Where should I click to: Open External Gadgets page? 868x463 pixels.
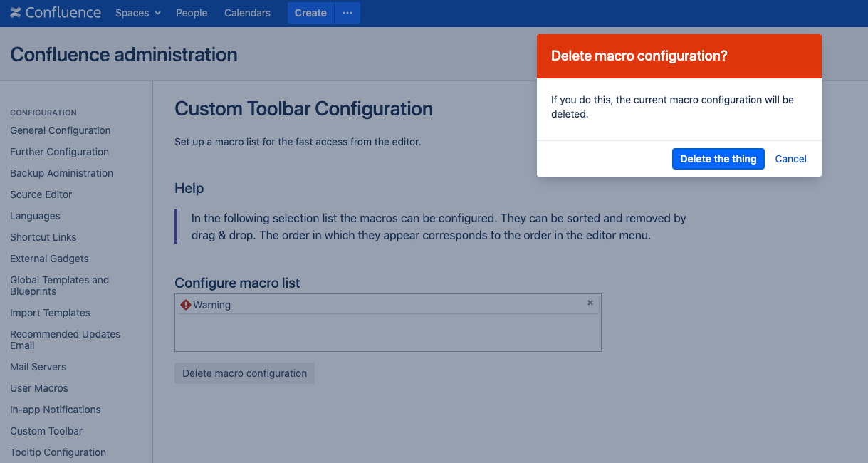[49, 259]
